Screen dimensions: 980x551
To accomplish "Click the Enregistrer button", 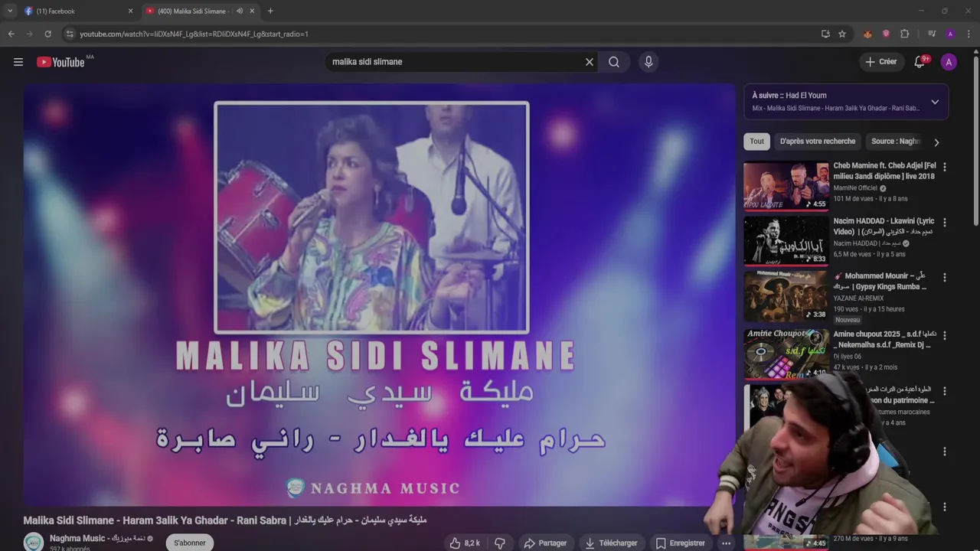I will 680,543.
